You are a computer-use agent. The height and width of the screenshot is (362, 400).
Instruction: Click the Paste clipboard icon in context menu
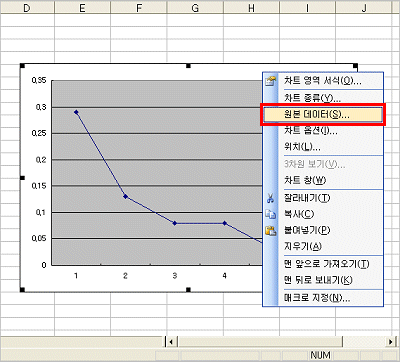click(x=271, y=230)
